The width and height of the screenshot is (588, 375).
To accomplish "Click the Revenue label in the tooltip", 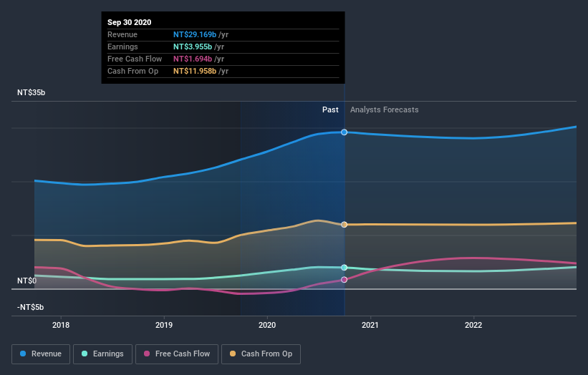I will 122,34.
